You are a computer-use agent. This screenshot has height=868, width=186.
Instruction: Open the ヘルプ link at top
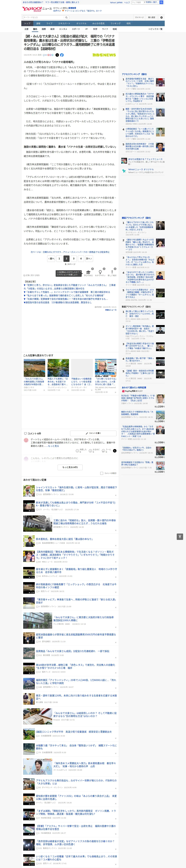tap(127, 2)
